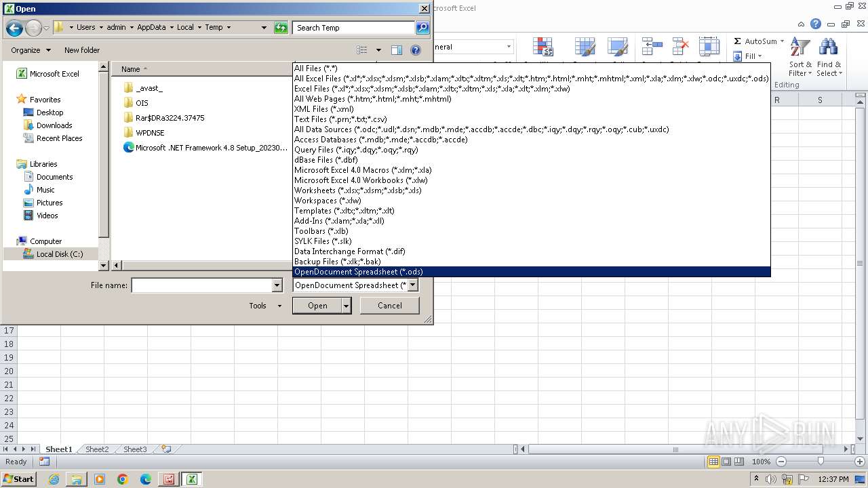Switch to Page Break Preview in status bar

(739, 462)
